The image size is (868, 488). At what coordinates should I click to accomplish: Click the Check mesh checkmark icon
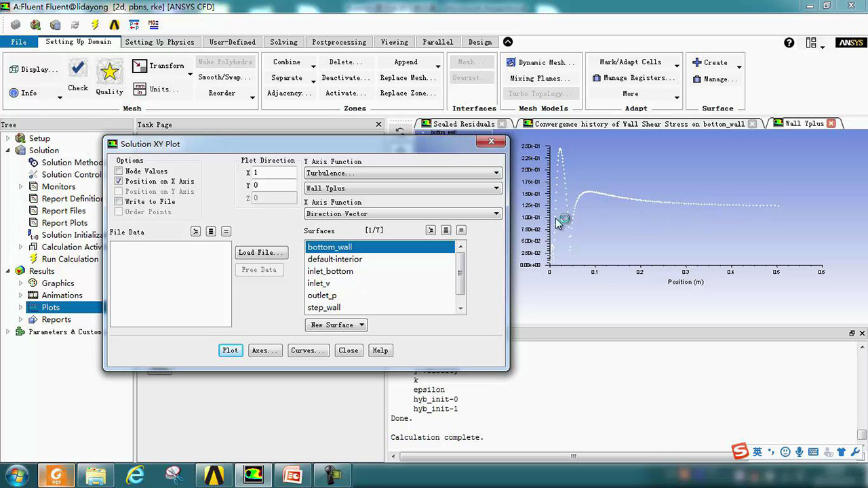(78, 68)
